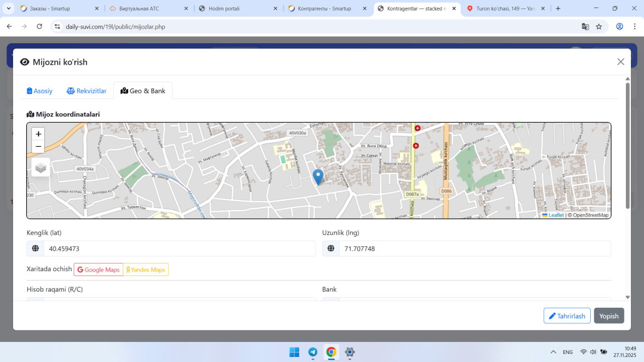Screen dimensions: 644x362
Task: Close the Mijozni ko'rish dialog with X
Action: tap(620, 62)
